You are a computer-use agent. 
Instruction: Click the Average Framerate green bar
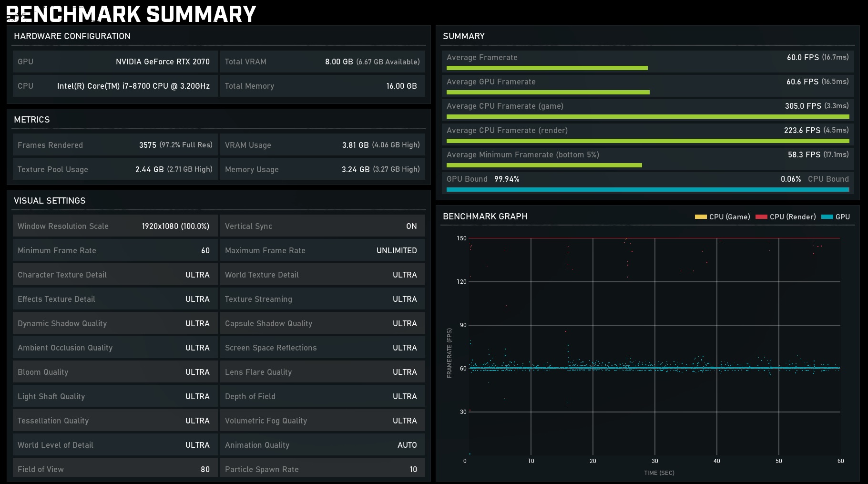(x=547, y=68)
